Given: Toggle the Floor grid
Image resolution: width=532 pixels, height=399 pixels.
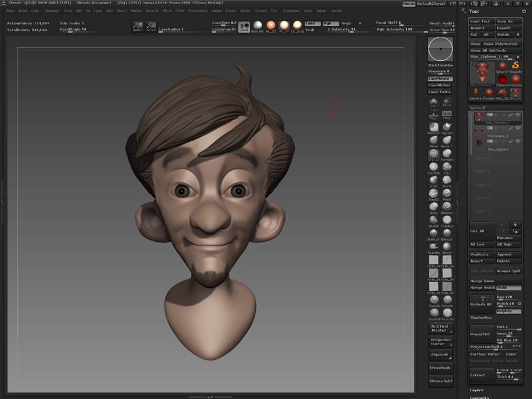Looking at the screenshot, I should pyautogui.click(x=433, y=115).
